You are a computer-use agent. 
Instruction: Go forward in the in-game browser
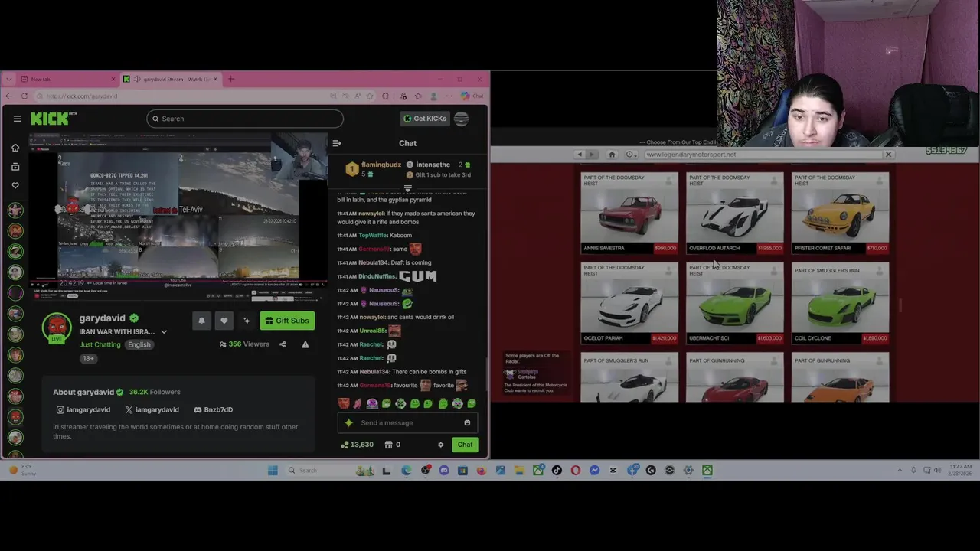[591, 155]
